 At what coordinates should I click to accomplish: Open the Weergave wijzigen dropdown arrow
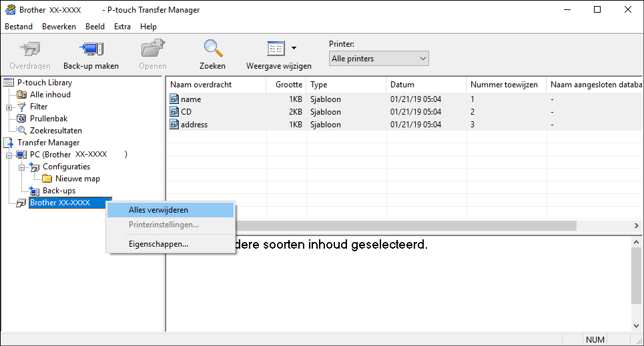(x=294, y=48)
